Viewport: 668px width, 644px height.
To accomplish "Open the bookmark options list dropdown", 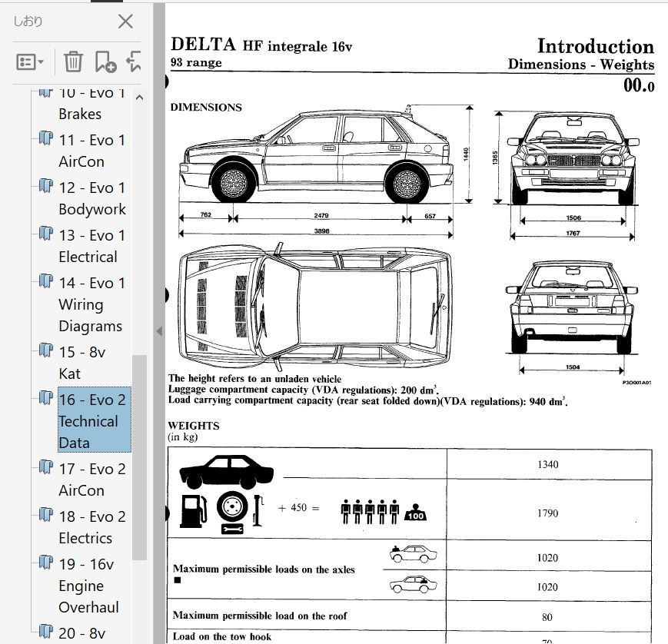I will [x=30, y=62].
